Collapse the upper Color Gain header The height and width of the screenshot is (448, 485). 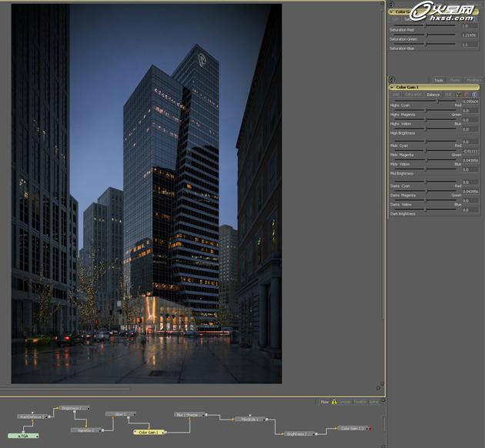click(x=392, y=12)
